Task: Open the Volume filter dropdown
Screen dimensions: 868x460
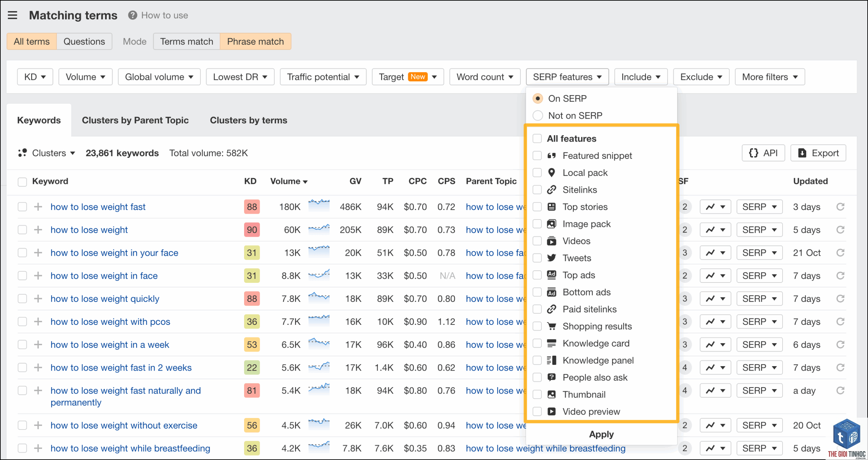Action: [85, 77]
